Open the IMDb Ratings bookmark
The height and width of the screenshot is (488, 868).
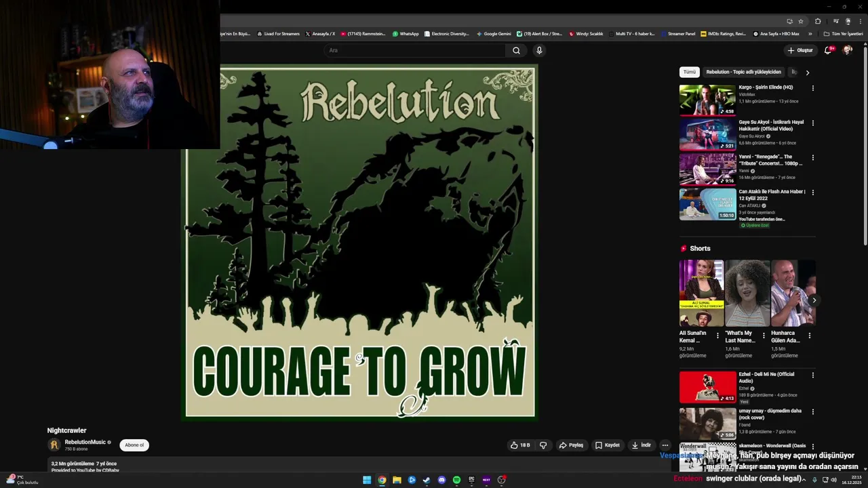[724, 34]
